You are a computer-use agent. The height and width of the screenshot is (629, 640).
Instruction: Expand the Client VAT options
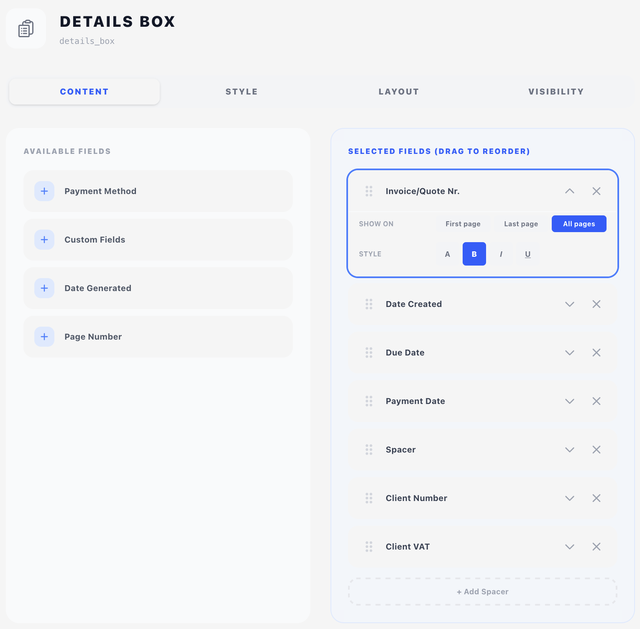coord(569,547)
